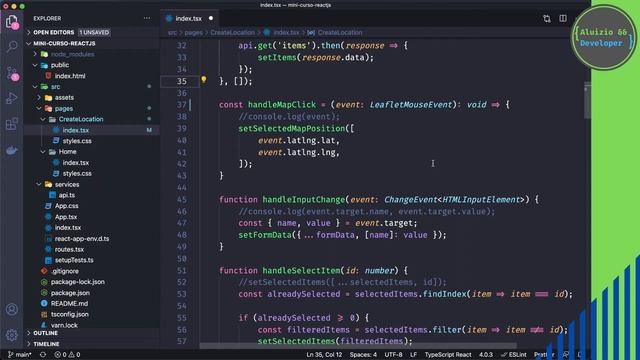Open the Docker view in activity bar
Screen dimensions: 640x360
click(12, 150)
